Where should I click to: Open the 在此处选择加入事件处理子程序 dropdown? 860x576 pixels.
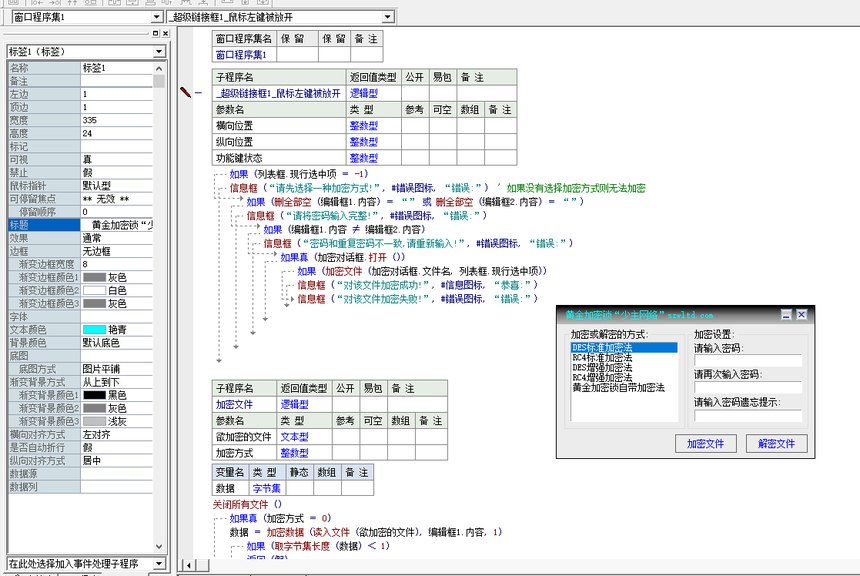coord(159,563)
